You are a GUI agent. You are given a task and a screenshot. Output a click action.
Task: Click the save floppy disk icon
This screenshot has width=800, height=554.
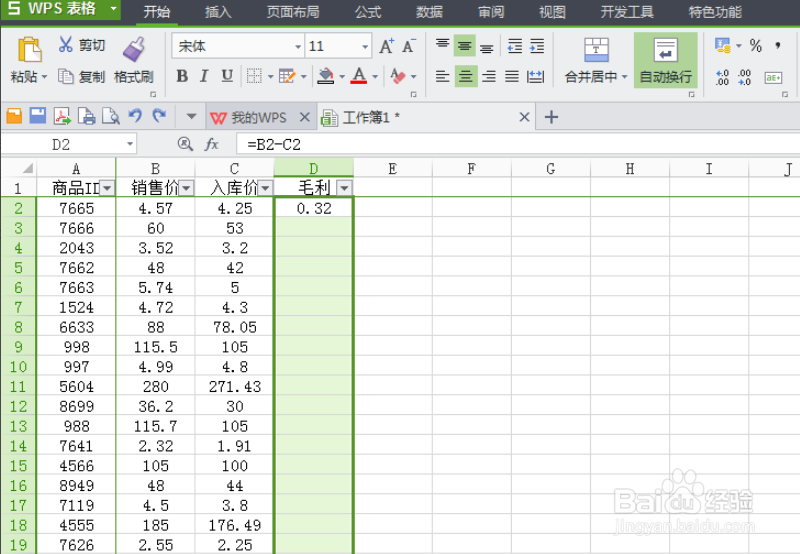(x=38, y=117)
